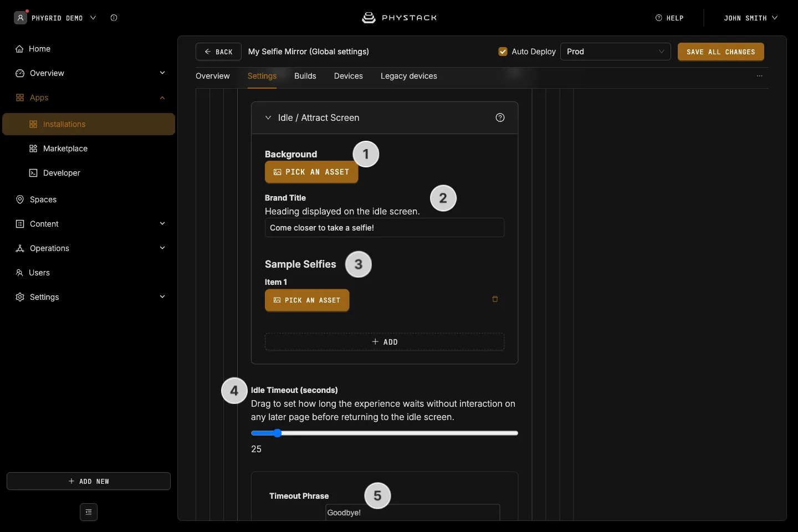Viewport: 798px width, 532px height.
Task: Click the sidebar collapse icon at the bottom
Action: (89, 512)
